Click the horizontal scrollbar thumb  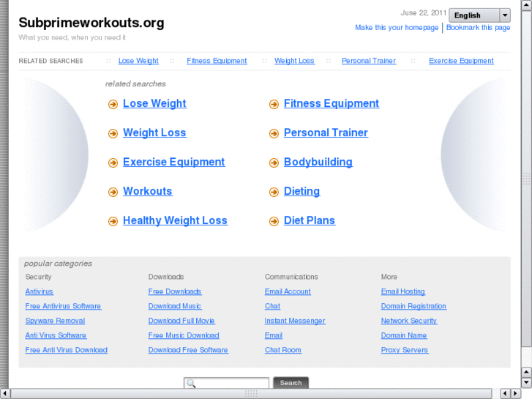coord(251,393)
